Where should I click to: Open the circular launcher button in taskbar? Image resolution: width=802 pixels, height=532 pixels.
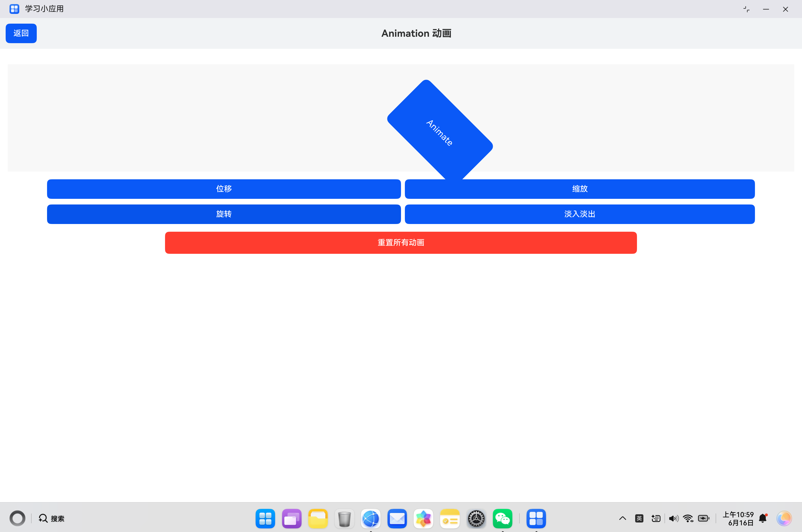coord(17,518)
